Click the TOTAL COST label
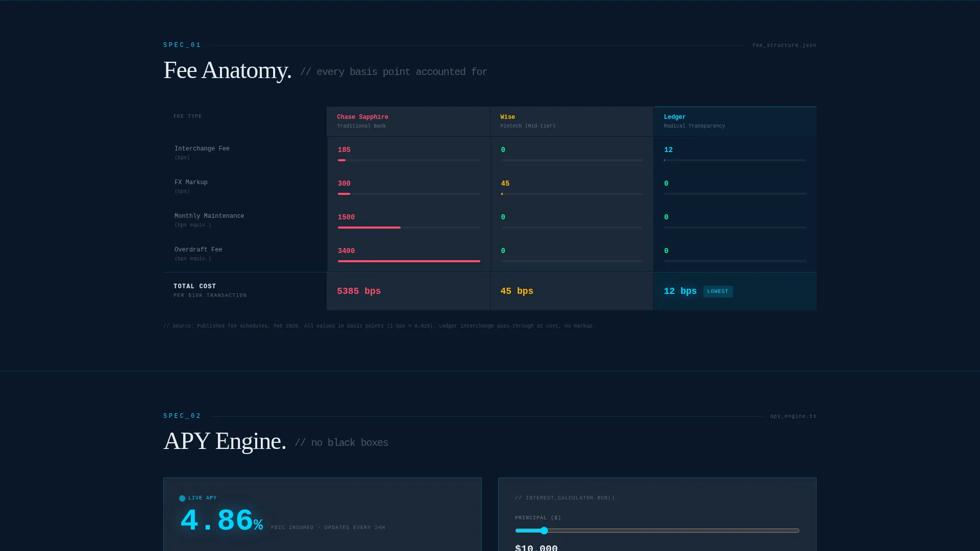The image size is (980, 551). point(195,287)
